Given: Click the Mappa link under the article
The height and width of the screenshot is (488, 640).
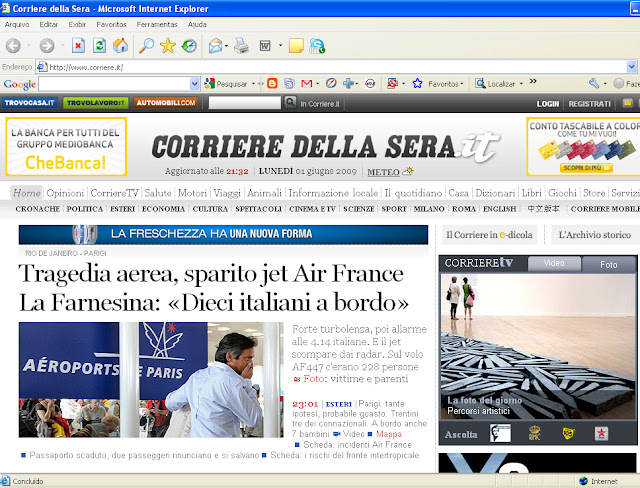Looking at the screenshot, I should 389,434.
